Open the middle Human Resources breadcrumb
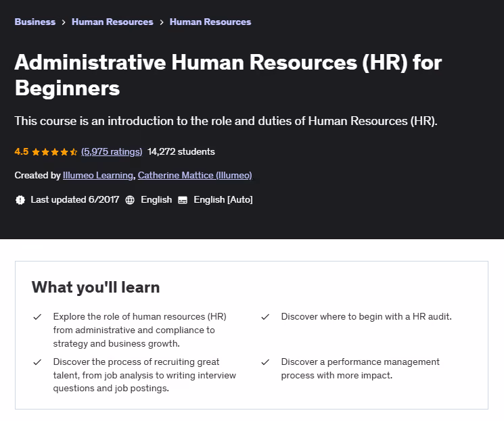The height and width of the screenshot is (421, 504). (x=112, y=22)
